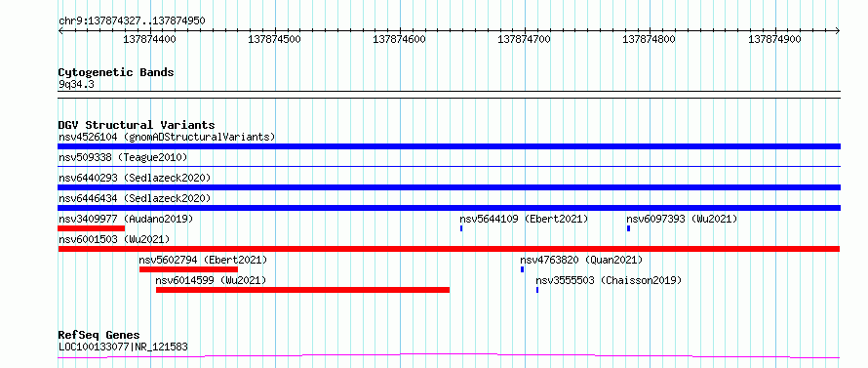Open variant nsv6446434 (Sedlazeck2020) label

pyautogui.click(x=135, y=198)
